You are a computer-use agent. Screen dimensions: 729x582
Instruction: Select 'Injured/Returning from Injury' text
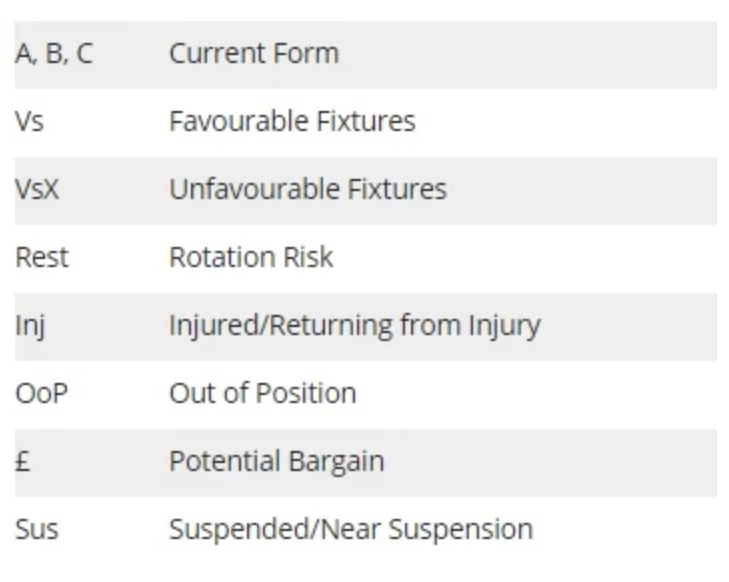[355, 326]
